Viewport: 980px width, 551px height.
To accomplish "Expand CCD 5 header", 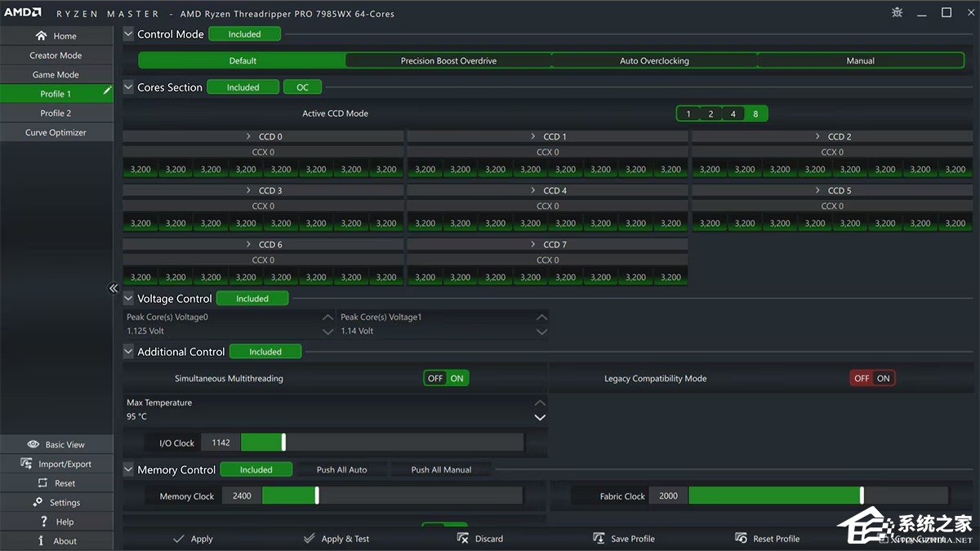I will point(832,190).
